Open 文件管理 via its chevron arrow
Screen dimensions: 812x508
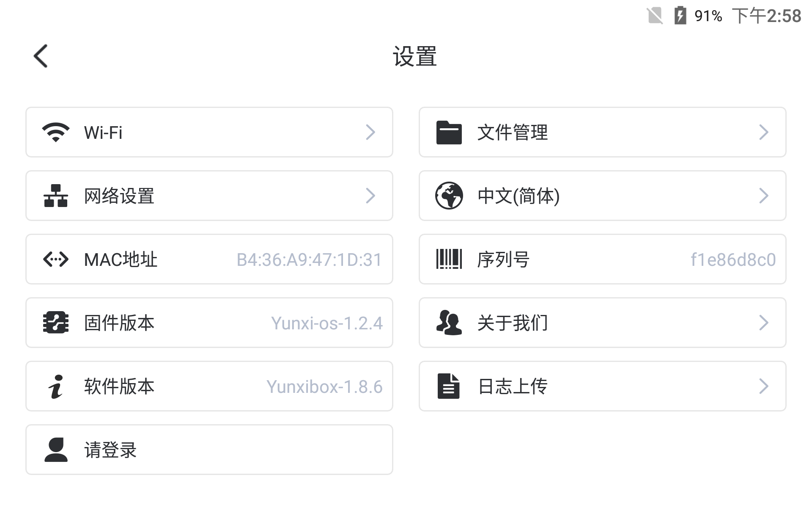pyautogui.click(x=764, y=133)
